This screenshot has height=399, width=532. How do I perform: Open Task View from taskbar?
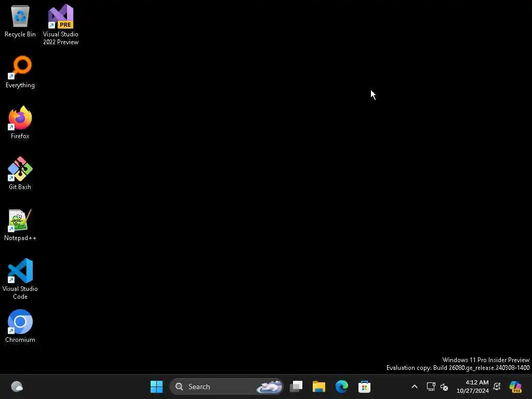click(296, 387)
